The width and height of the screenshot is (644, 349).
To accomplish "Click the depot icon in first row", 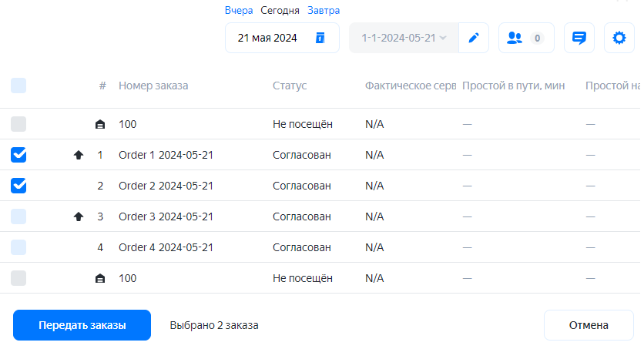I will 99,124.
